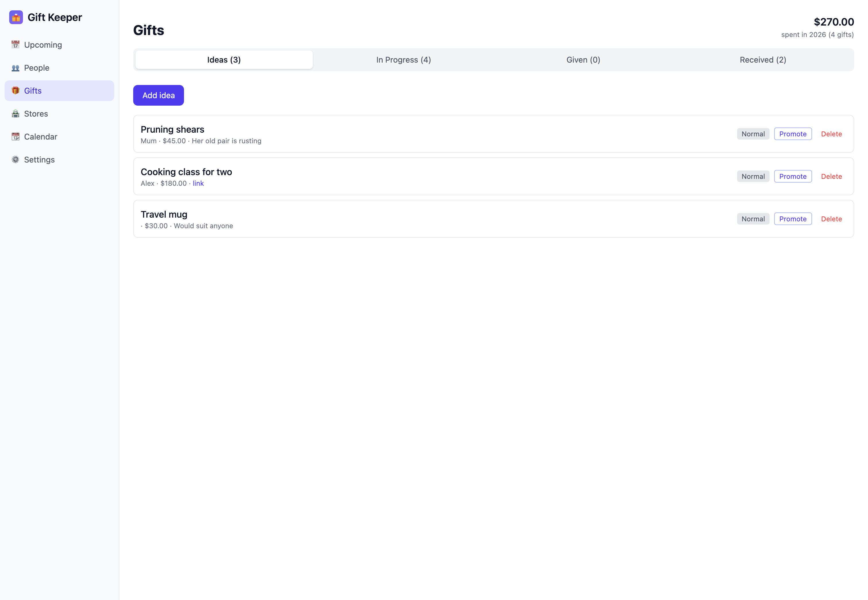Click the Gifts page heading

point(148,30)
